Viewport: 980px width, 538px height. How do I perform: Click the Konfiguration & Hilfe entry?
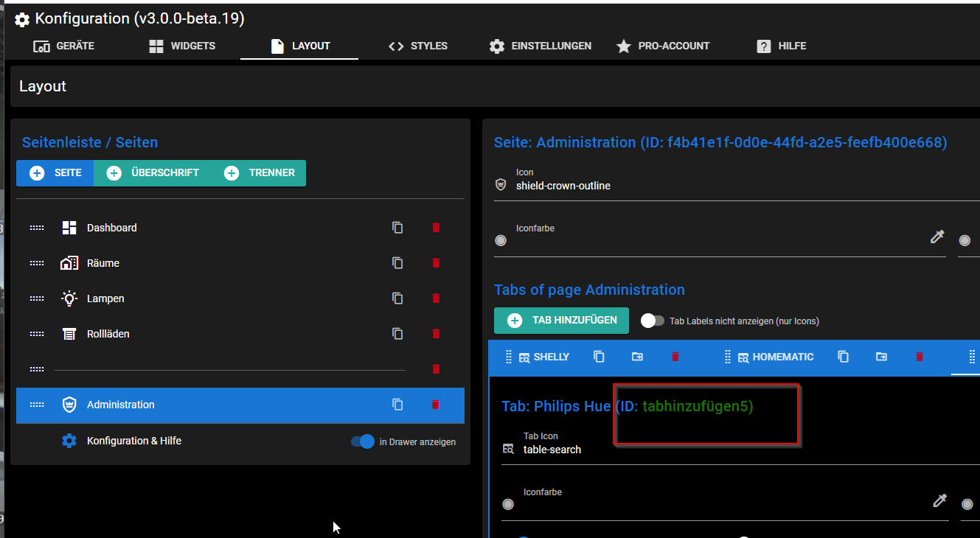[x=134, y=441]
